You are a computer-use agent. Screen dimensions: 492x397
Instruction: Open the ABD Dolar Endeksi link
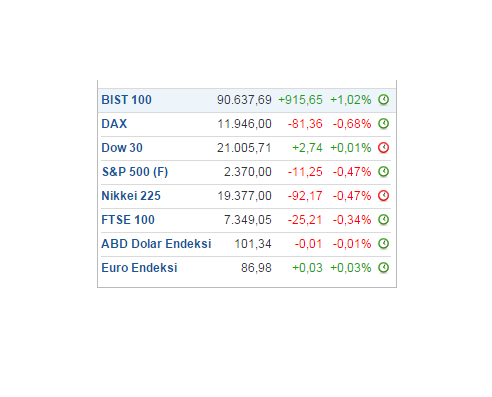pyautogui.click(x=156, y=244)
